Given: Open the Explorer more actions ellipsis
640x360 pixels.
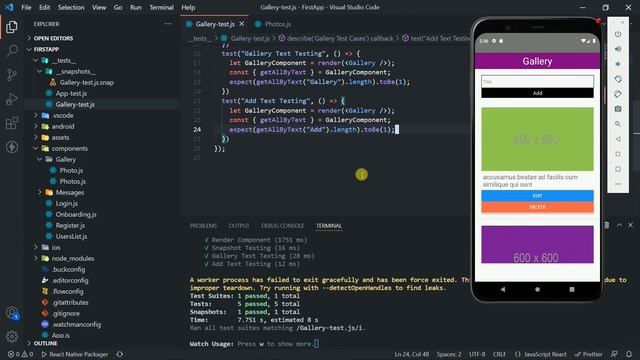Looking at the screenshot, I should coord(168,24).
